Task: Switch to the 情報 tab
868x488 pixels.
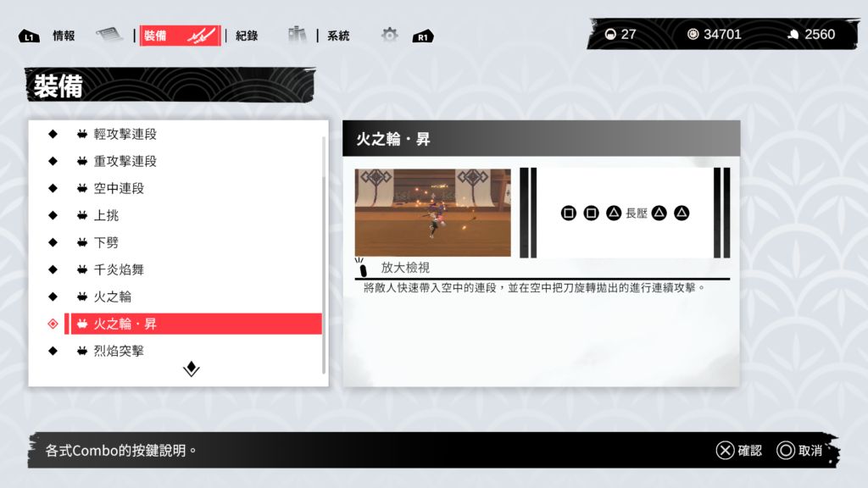Action: (64, 36)
